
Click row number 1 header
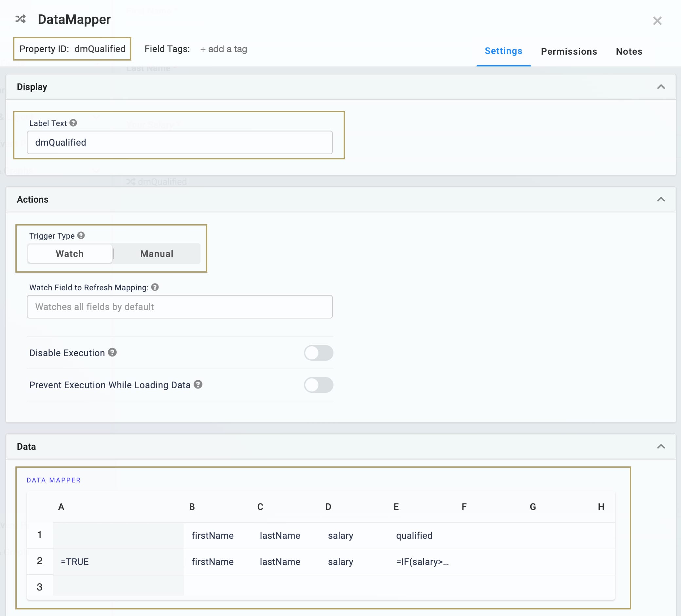coord(40,535)
